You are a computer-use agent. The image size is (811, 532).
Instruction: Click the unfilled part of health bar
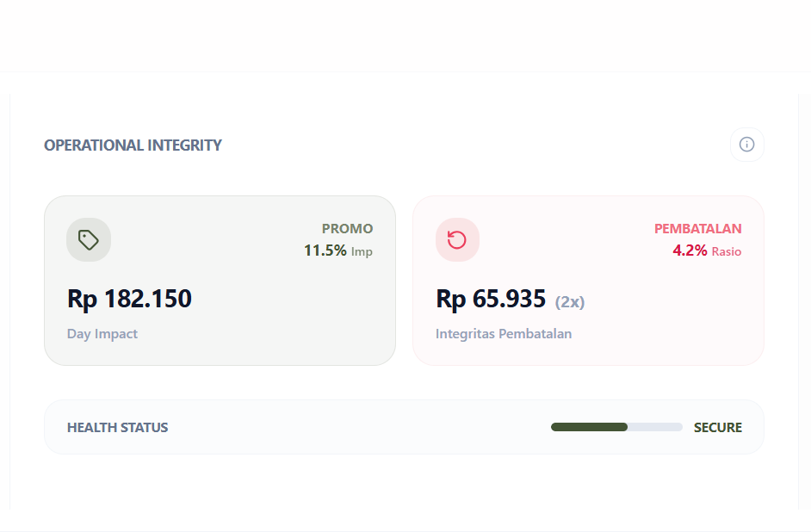click(x=655, y=427)
